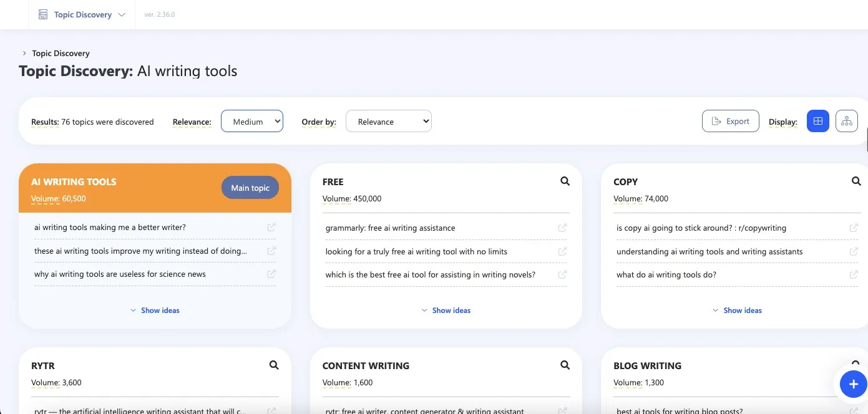This screenshot has height=414, width=868.
Task: Click 'Volume: 450,000' in FREE card
Action: [352, 199]
